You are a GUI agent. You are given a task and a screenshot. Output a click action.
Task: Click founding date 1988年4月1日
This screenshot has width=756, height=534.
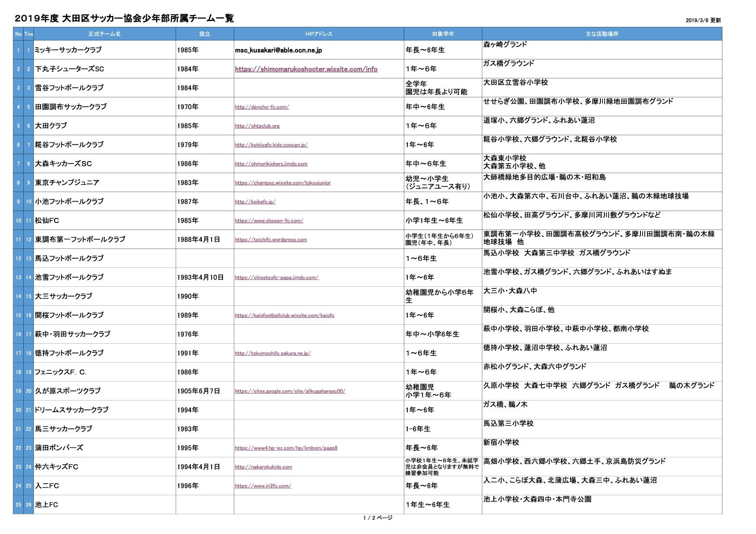point(198,239)
